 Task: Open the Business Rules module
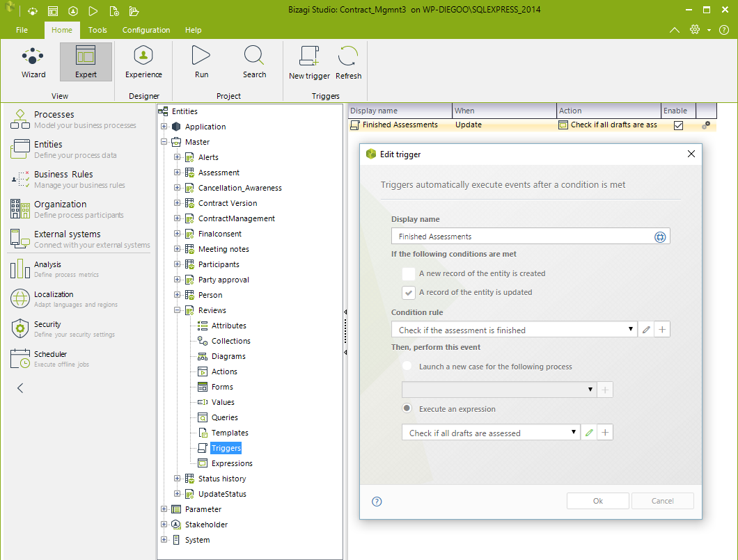[68, 179]
